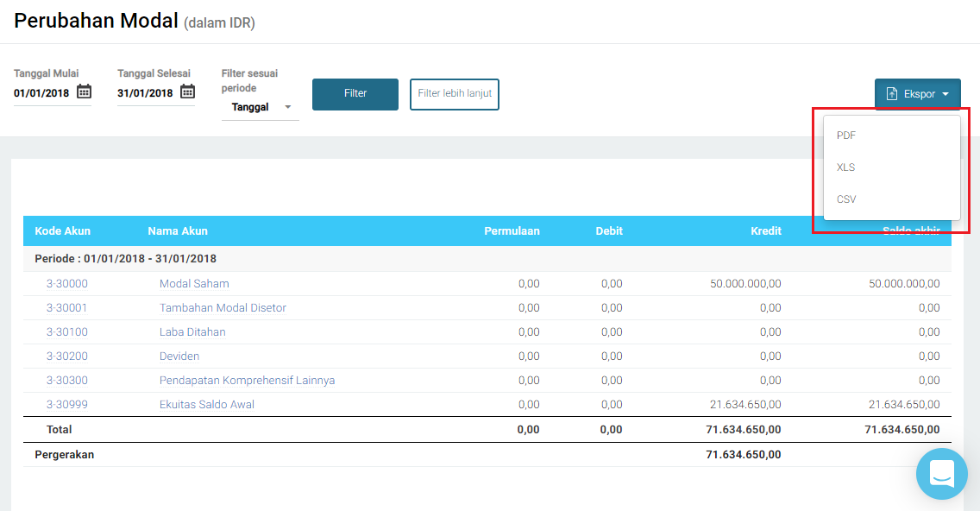Open the Deviden account link
Image resolution: width=980 pixels, height=511 pixels.
point(179,356)
